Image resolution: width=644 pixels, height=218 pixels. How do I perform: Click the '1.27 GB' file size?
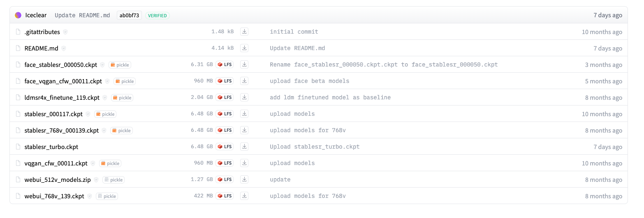click(x=202, y=179)
